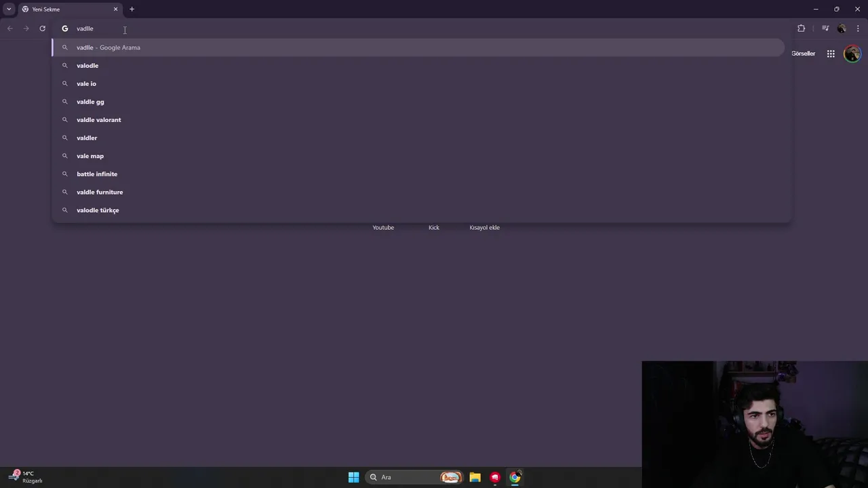
Task: Open File Explorer from the taskbar
Action: (475, 477)
